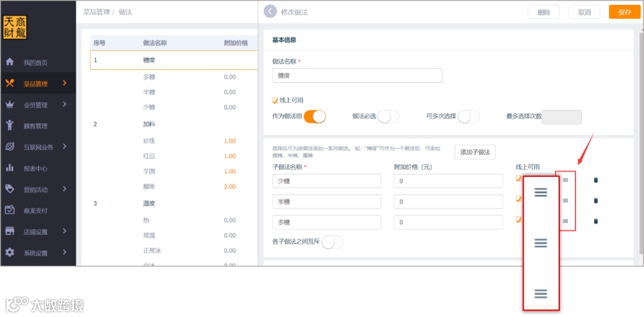
Task: Enable the 各子做法之间互斥 switch
Action: pyautogui.click(x=332, y=243)
